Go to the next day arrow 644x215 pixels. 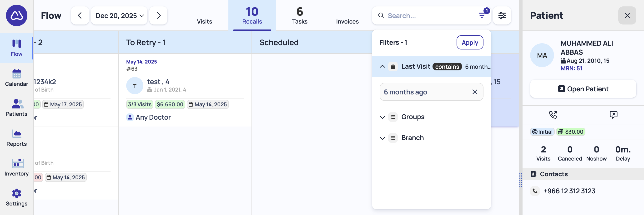[x=158, y=15]
